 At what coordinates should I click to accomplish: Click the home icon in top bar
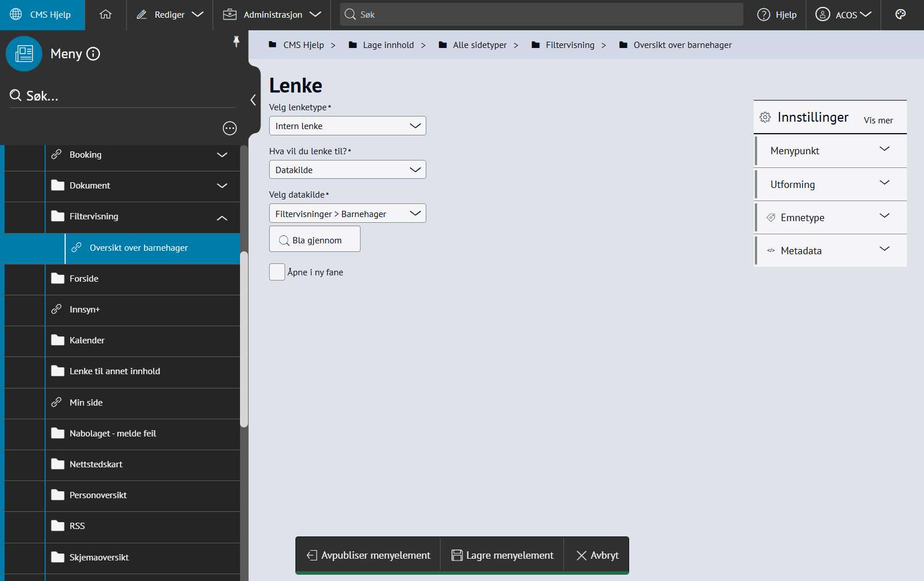[x=106, y=15]
